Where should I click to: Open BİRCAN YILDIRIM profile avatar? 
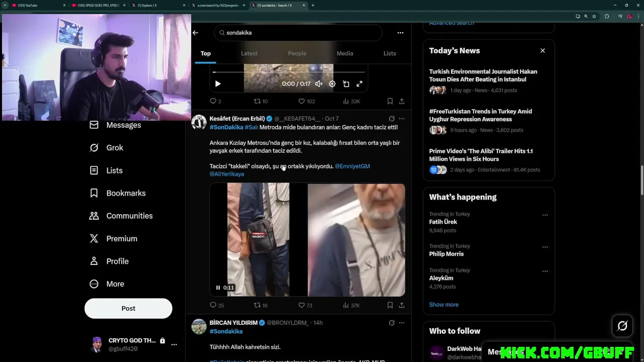pyautogui.click(x=199, y=326)
